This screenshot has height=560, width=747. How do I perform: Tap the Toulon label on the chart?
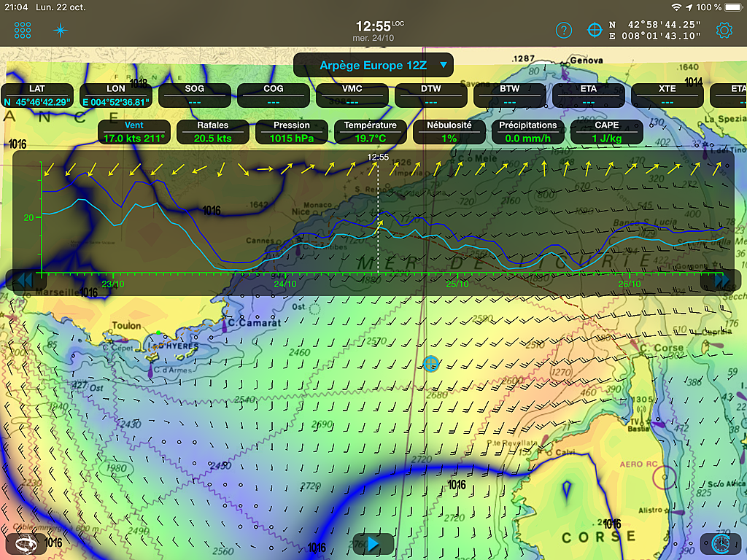[126, 326]
